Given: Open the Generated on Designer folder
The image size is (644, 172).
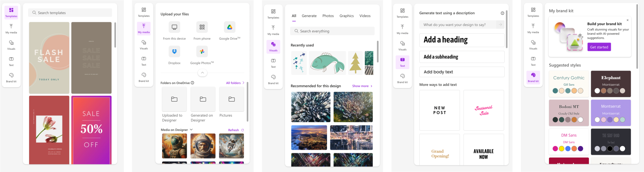Looking at the screenshot, I should [x=203, y=99].
